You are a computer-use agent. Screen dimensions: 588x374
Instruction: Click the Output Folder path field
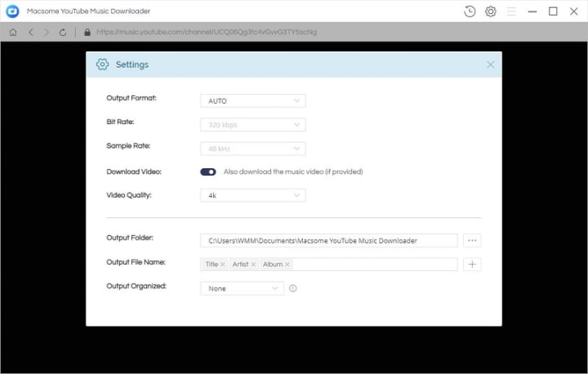pos(329,240)
